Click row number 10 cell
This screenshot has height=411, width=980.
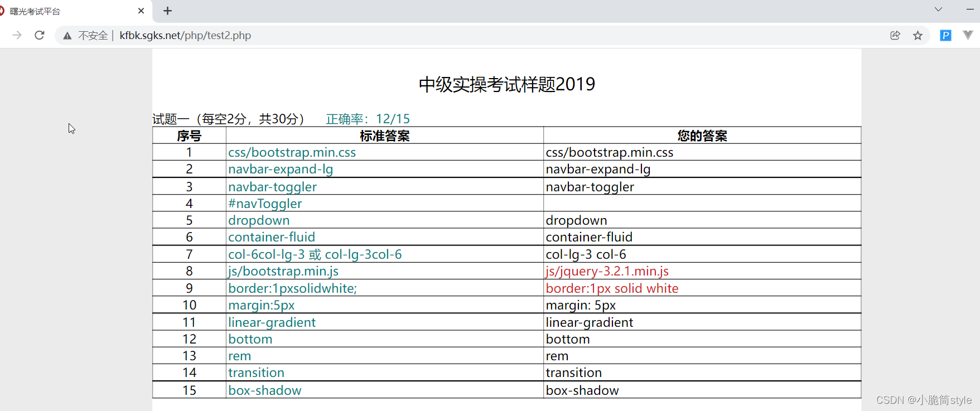[x=189, y=305]
